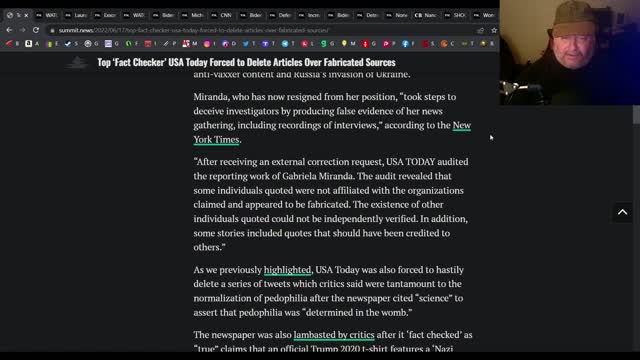Viewport: 640px width, 360px height.
Task: Switch to the 'None' tab
Action: [397, 15]
